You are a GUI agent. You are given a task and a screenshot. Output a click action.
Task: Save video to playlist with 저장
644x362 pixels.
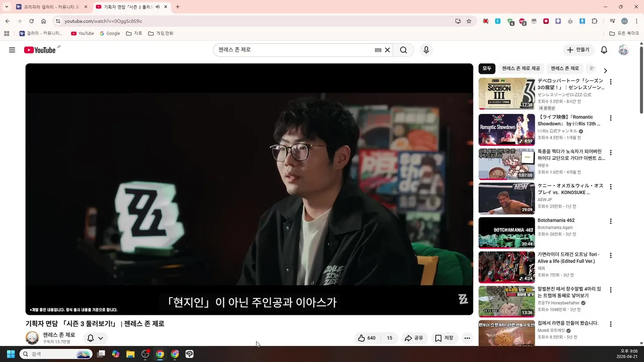[x=444, y=338]
